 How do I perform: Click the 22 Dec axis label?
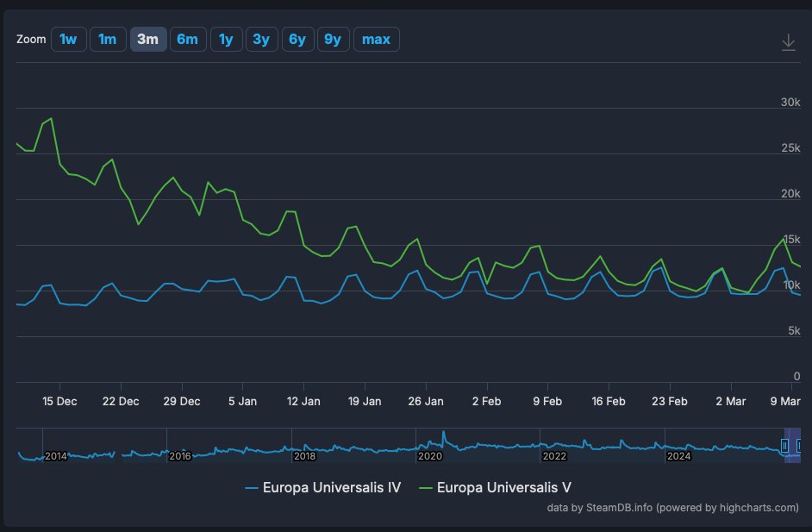point(121,402)
